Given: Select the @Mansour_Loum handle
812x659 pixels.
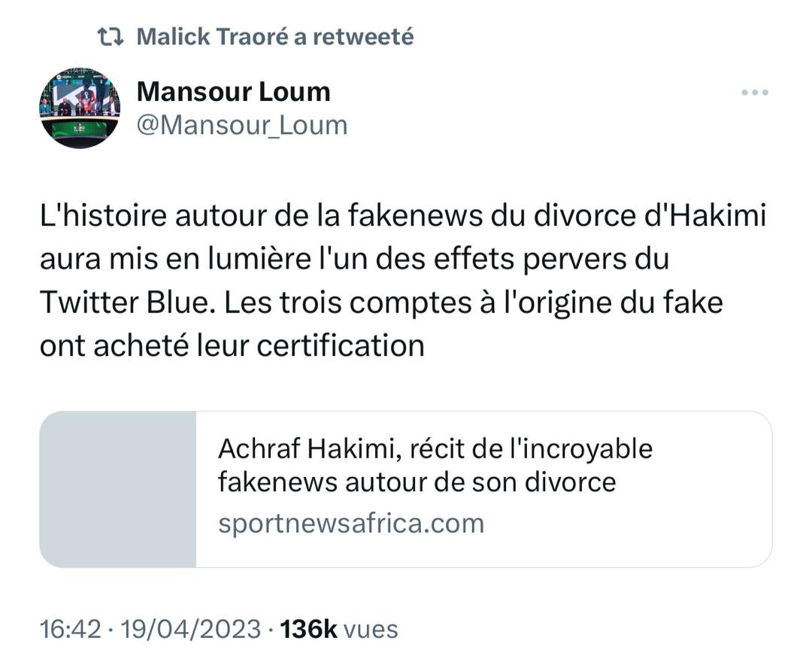Looking at the screenshot, I should pos(241,125).
